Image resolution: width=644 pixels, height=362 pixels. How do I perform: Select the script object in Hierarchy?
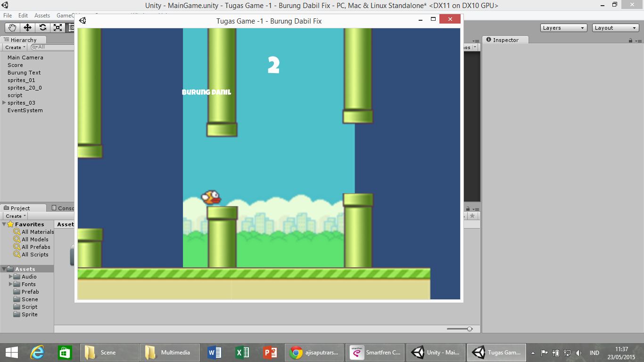pyautogui.click(x=15, y=95)
